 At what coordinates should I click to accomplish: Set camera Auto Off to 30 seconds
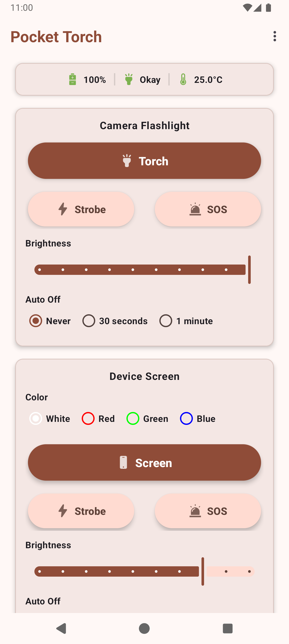coord(89,321)
